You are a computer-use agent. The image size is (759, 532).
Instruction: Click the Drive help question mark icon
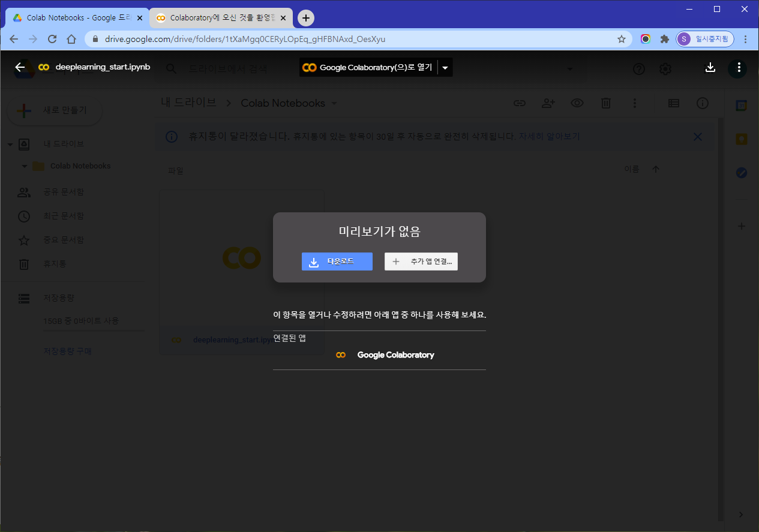[639, 69]
